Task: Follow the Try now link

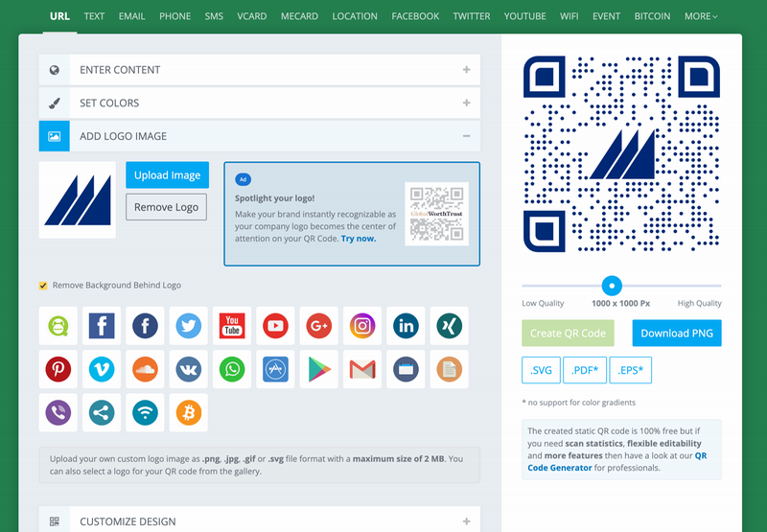Action: pyautogui.click(x=359, y=239)
